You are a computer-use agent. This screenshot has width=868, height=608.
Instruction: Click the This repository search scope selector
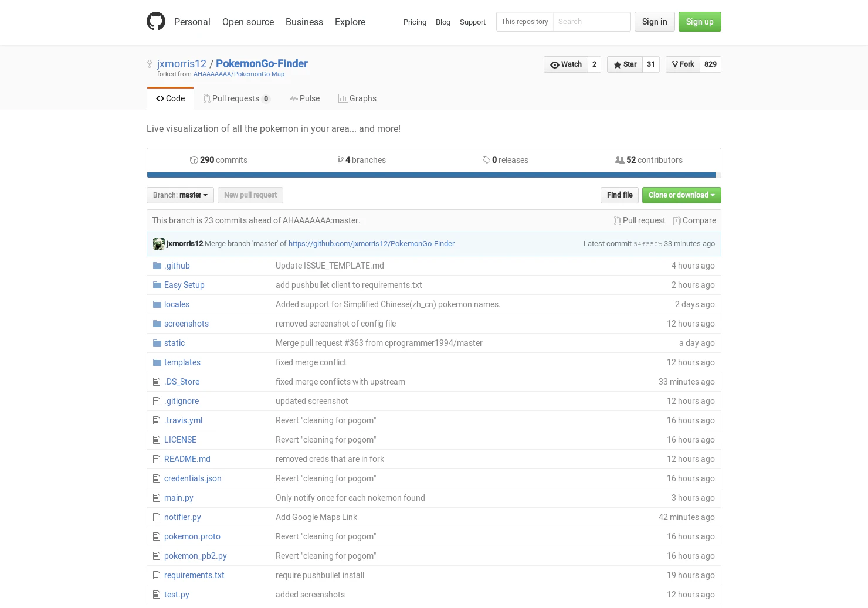tap(525, 22)
